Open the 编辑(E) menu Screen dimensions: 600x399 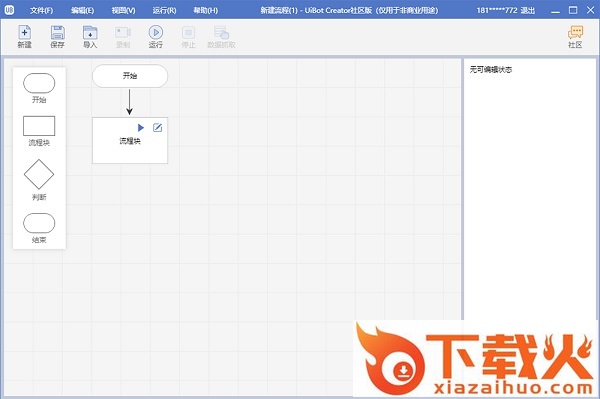[x=82, y=10]
